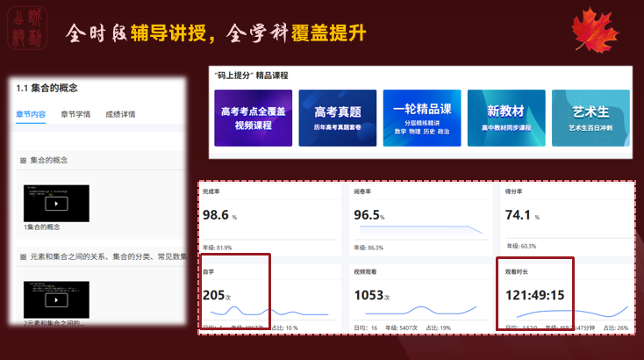Click the 阅卷率 trend line chart
Screen dimensions: 644x360
pos(421,229)
